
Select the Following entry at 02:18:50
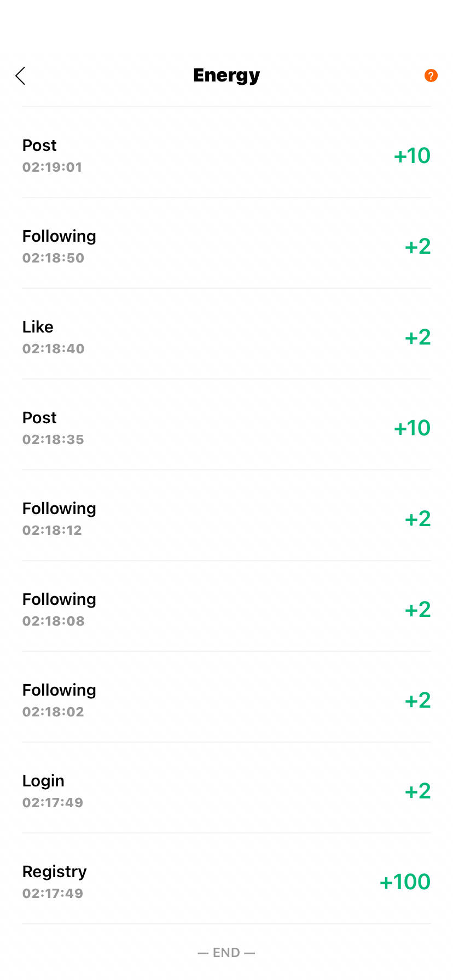coord(226,243)
